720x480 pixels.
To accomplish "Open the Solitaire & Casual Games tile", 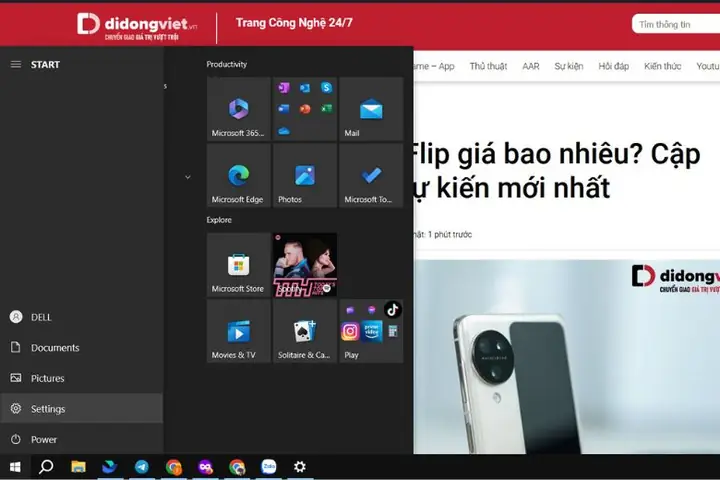I will [x=305, y=331].
